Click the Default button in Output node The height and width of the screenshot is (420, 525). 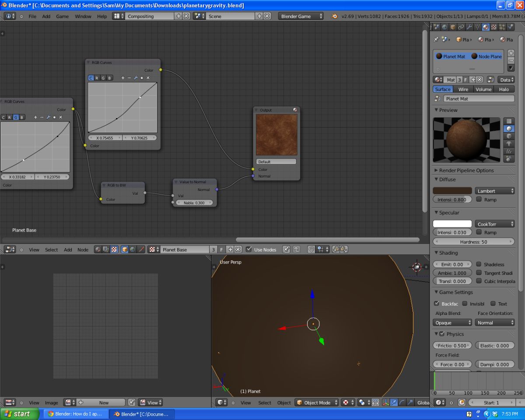tap(276, 161)
